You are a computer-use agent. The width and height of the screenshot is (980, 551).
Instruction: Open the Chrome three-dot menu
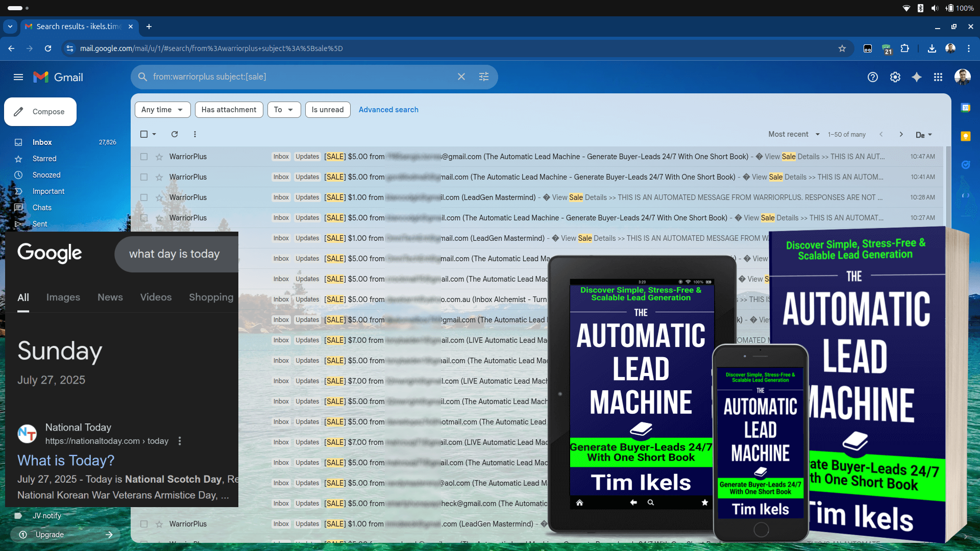click(969, 48)
